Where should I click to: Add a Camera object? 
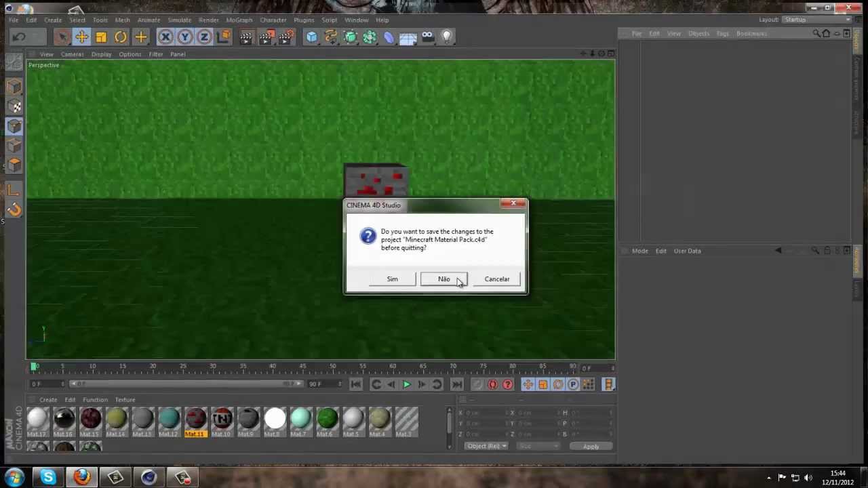(427, 37)
